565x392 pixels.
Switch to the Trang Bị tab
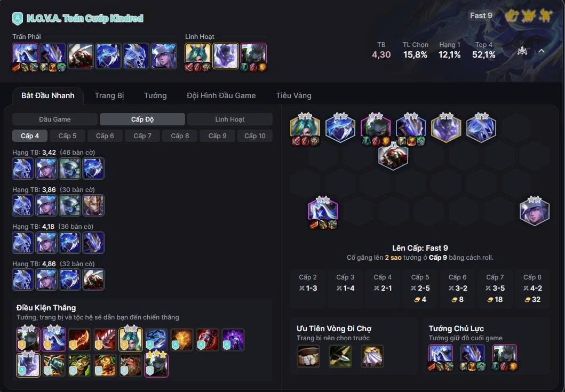point(109,95)
